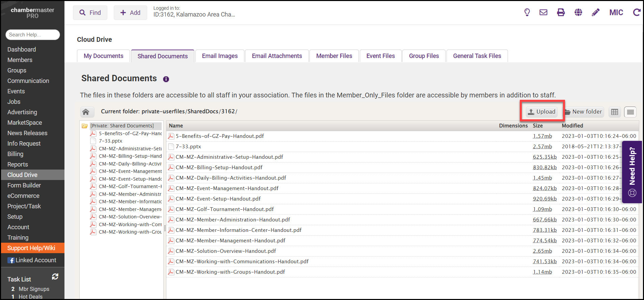644x300 pixels.
Task: Open the My Documents tab
Action: (x=103, y=56)
